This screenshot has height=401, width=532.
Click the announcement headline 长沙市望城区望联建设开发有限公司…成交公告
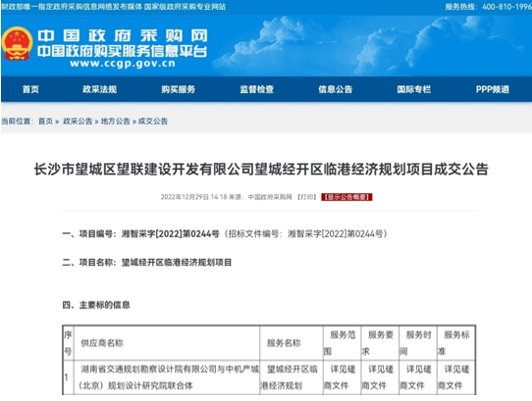(x=261, y=170)
